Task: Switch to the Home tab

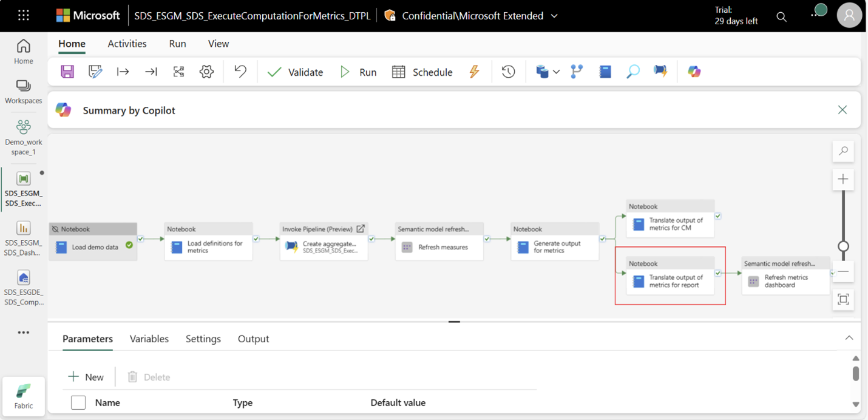Action: coord(72,44)
